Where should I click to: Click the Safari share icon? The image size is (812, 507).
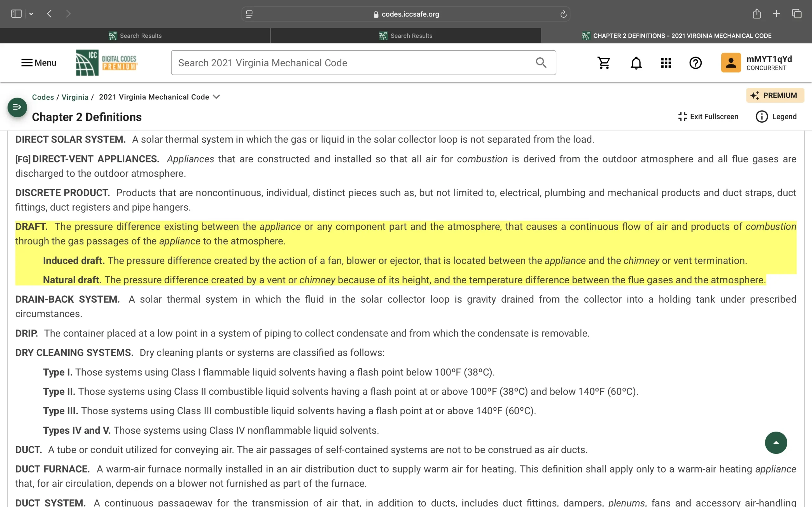pos(756,14)
